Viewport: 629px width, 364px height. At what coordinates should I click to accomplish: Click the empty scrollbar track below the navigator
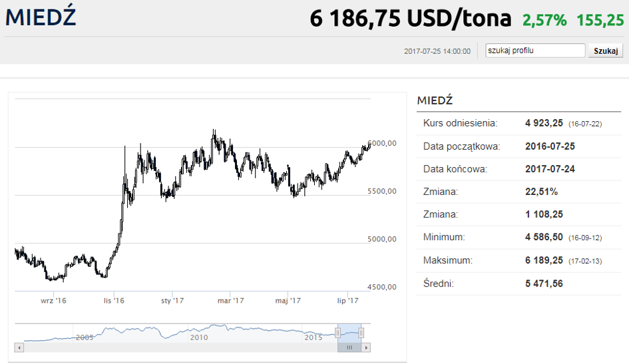(x=180, y=347)
